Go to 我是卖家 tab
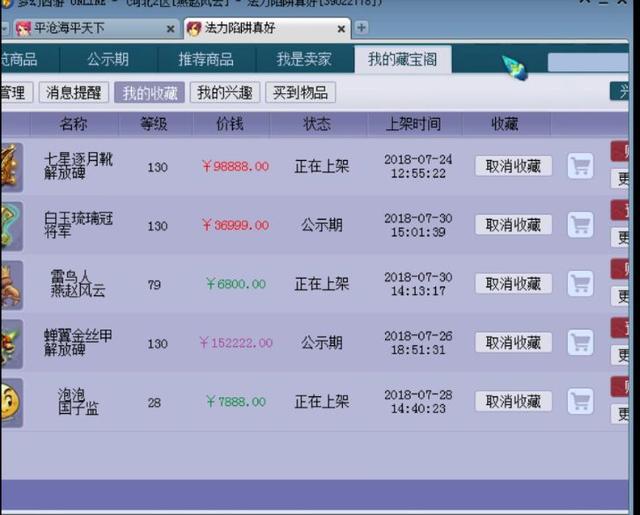Screen dimensions: 640x515 (304, 60)
